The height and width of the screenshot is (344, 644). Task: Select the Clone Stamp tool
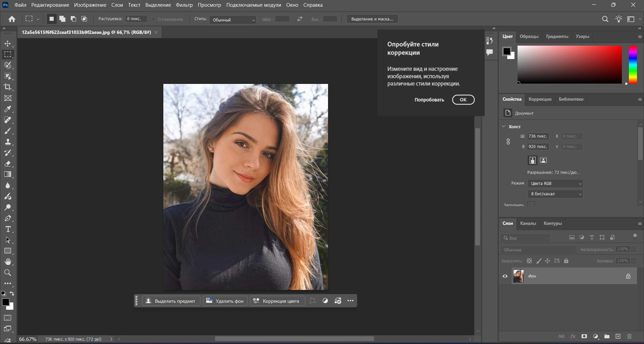click(8, 142)
